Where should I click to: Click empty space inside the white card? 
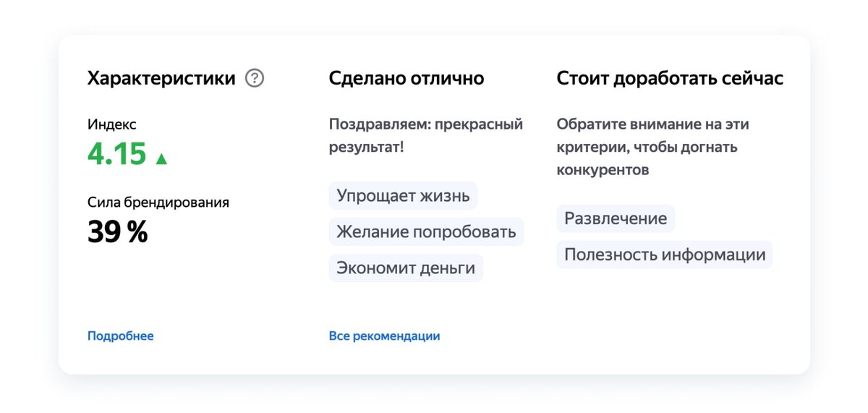(651, 325)
